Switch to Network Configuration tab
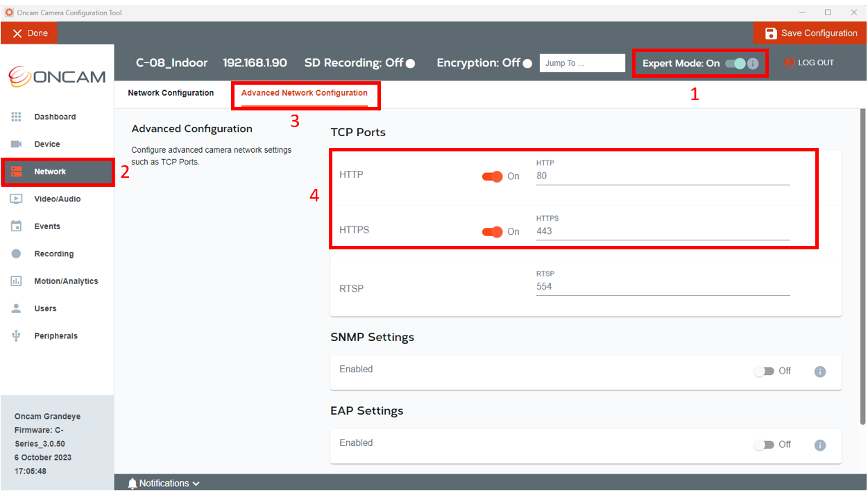Viewport: 868px width, 491px height. click(x=171, y=93)
